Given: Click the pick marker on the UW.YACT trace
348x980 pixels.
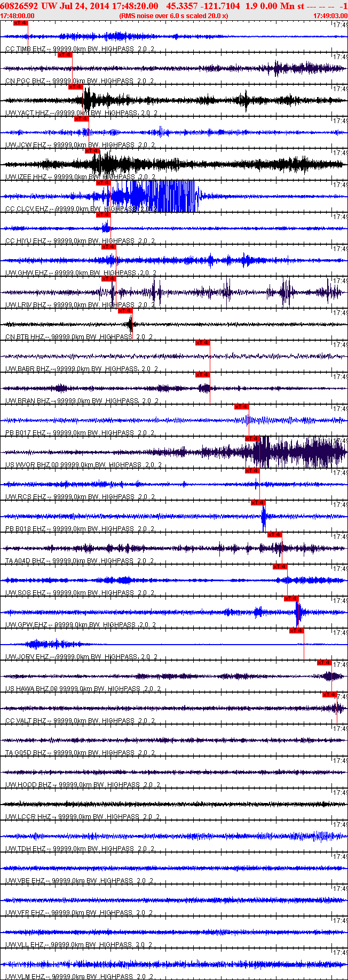Looking at the screenshot, I should (76, 87).
